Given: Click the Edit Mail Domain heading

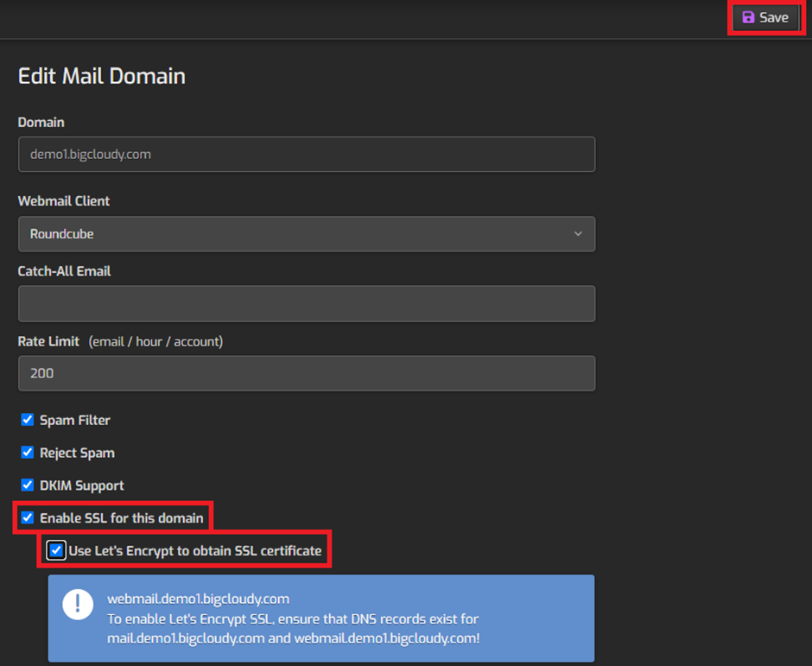Looking at the screenshot, I should point(101,76).
